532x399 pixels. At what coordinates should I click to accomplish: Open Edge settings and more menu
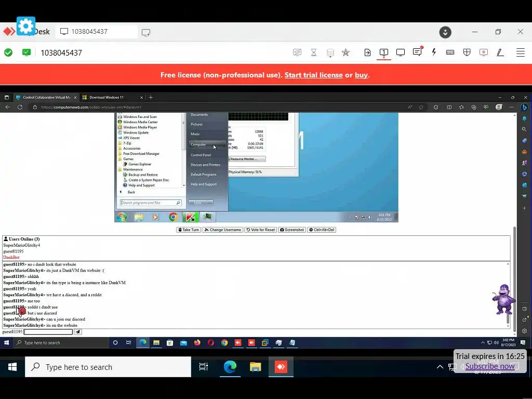(511, 107)
